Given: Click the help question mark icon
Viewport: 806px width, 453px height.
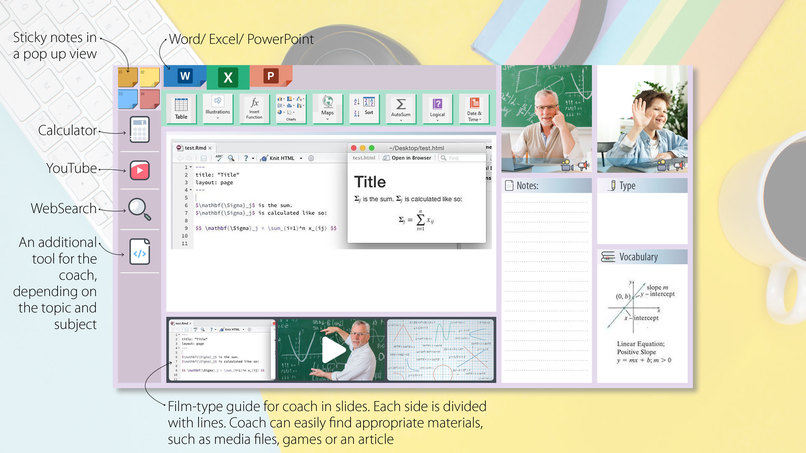Looking at the screenshot, I should pyautogui.click(x=246, y=158).
